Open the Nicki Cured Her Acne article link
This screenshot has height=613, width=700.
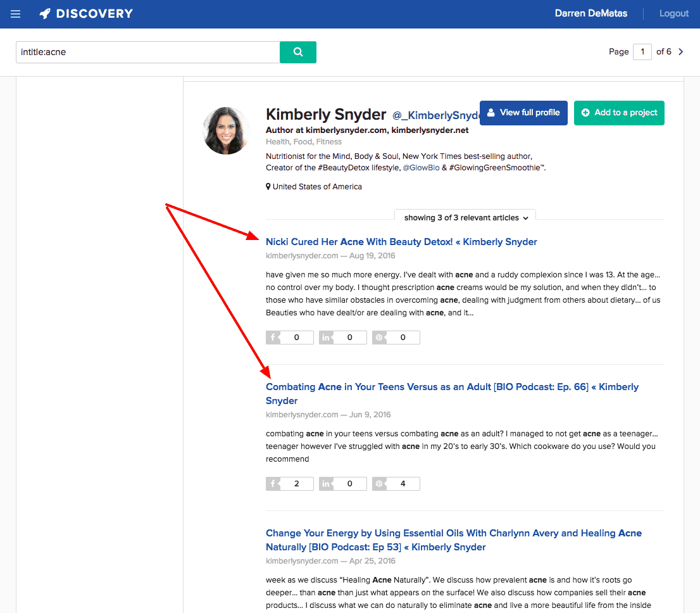tap(401, 241)
